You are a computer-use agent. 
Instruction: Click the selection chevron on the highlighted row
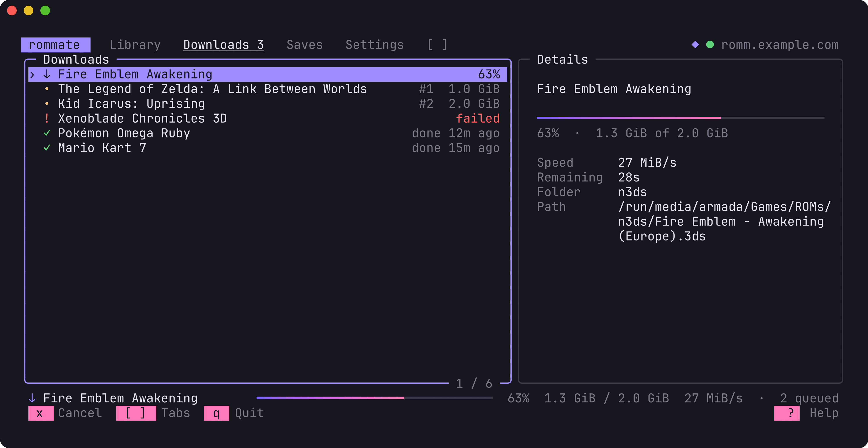pos(32,75)
